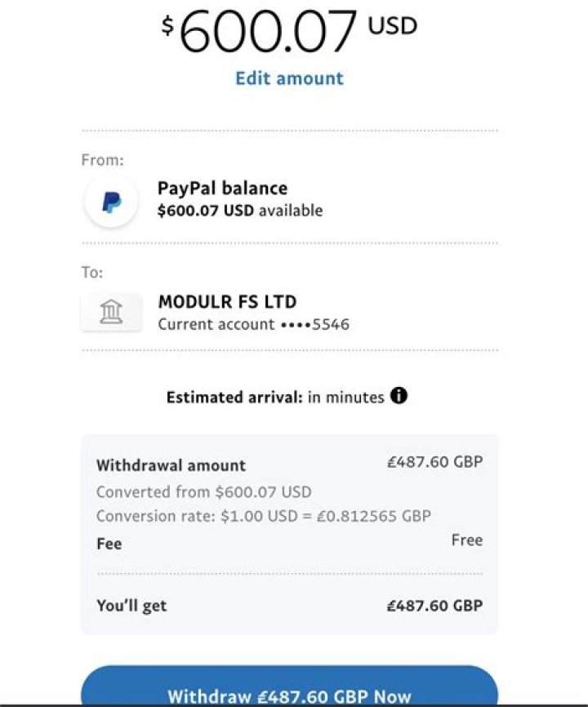588x707 pixels.
Task: Select the bank icon next to MODULR FS LTD
Action: [x=111, y=312]
